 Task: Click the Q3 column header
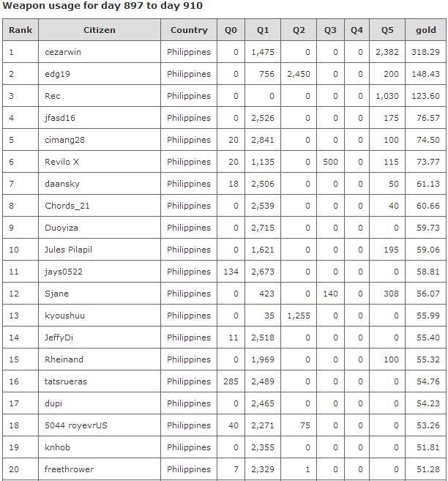pos(330,30)
